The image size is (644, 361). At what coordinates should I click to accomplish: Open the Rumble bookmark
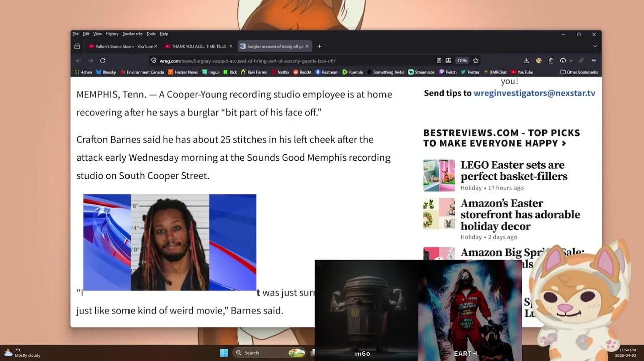(x=353, y=72)
